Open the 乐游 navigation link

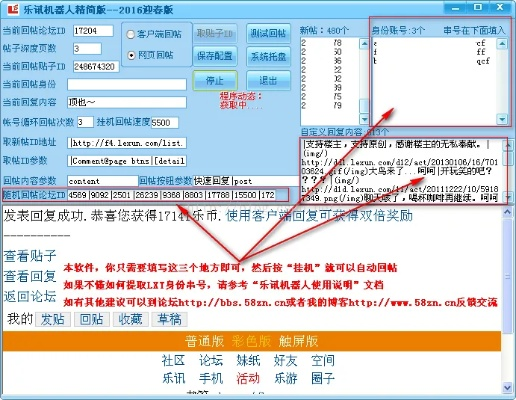[x=286, y=378]
